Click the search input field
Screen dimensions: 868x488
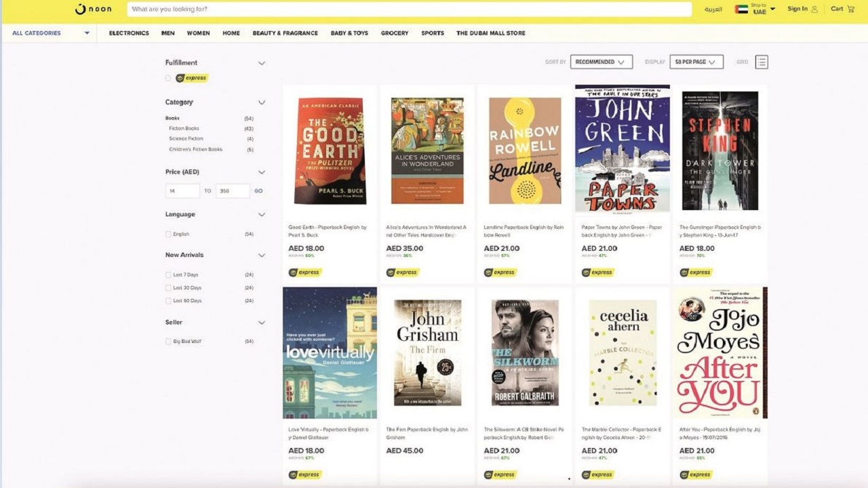409,9
